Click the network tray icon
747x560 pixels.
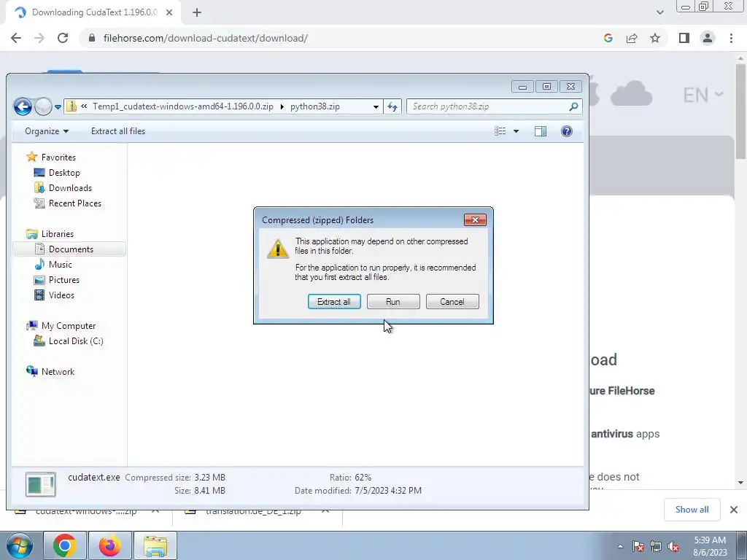[656, 546]
